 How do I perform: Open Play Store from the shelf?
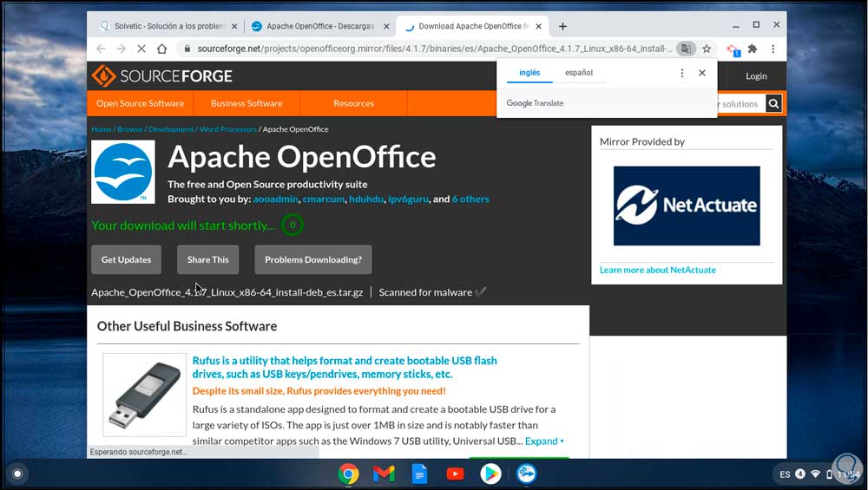tap(490, 474)
